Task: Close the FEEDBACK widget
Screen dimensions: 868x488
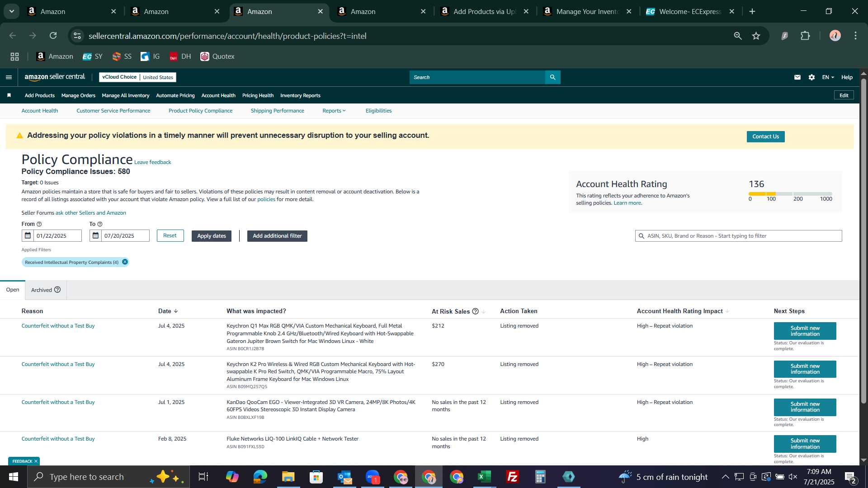Action: 36,461
